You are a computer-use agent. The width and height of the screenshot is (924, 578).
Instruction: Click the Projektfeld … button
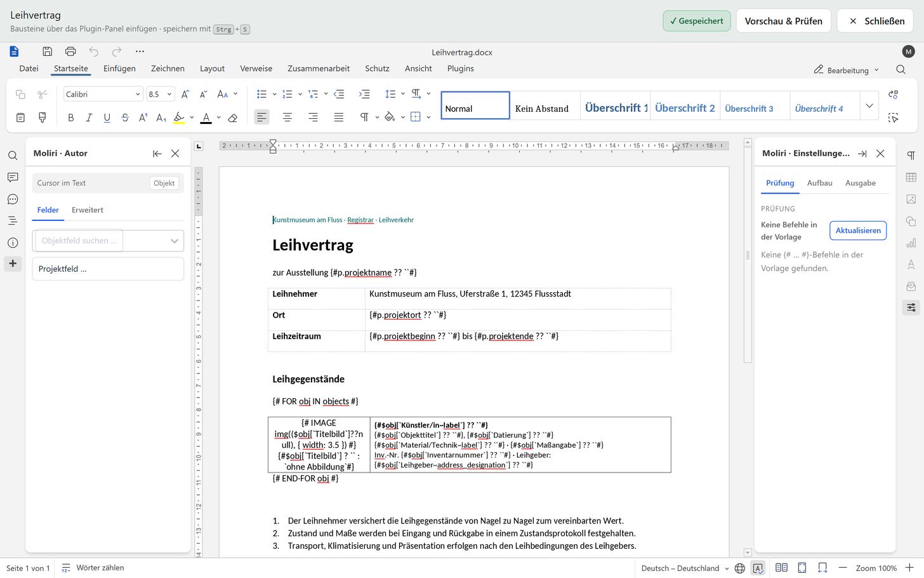108,269
